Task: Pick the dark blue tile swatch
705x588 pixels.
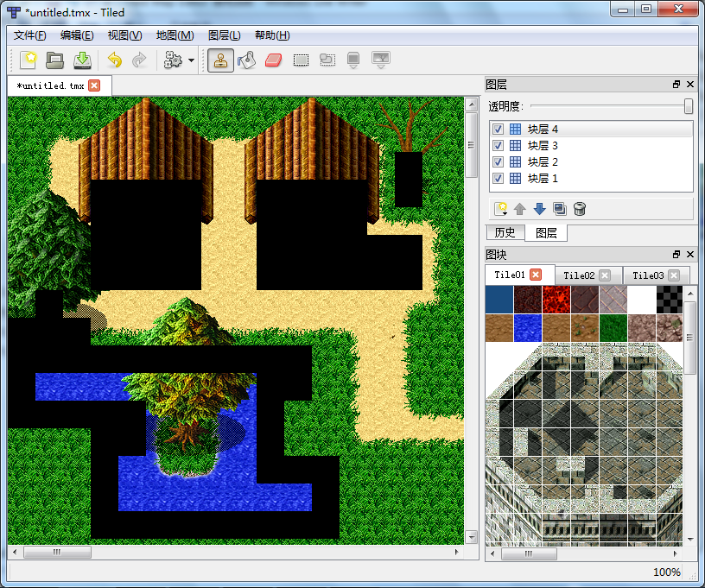Action: (499, 299)
